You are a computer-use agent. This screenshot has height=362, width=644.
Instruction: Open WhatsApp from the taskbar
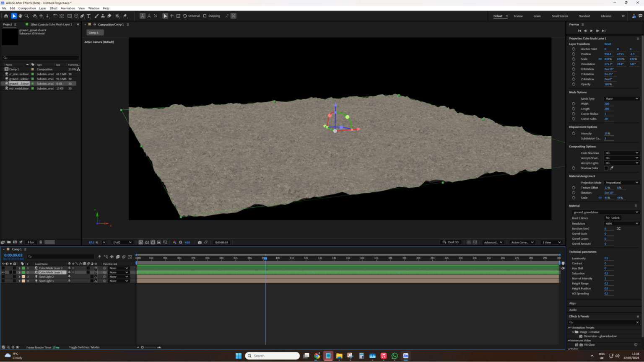pos(395,356)
